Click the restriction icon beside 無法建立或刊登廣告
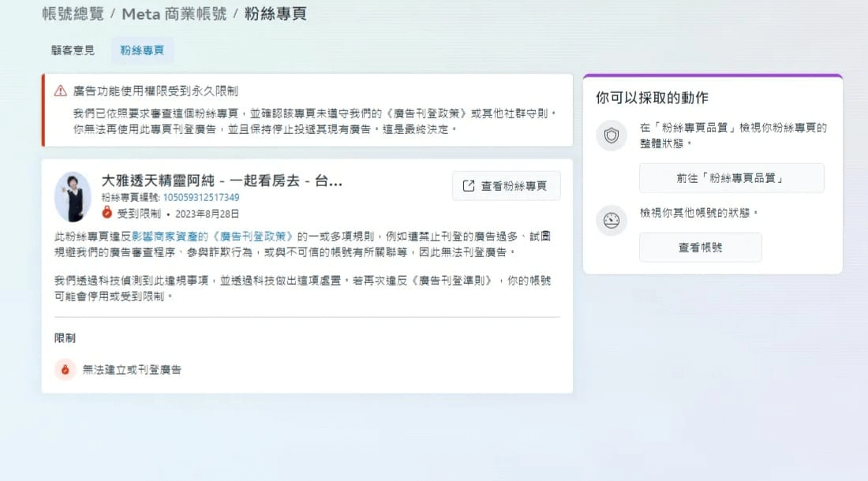Screen dimensions: 868x481 click(x=65, y=369)
